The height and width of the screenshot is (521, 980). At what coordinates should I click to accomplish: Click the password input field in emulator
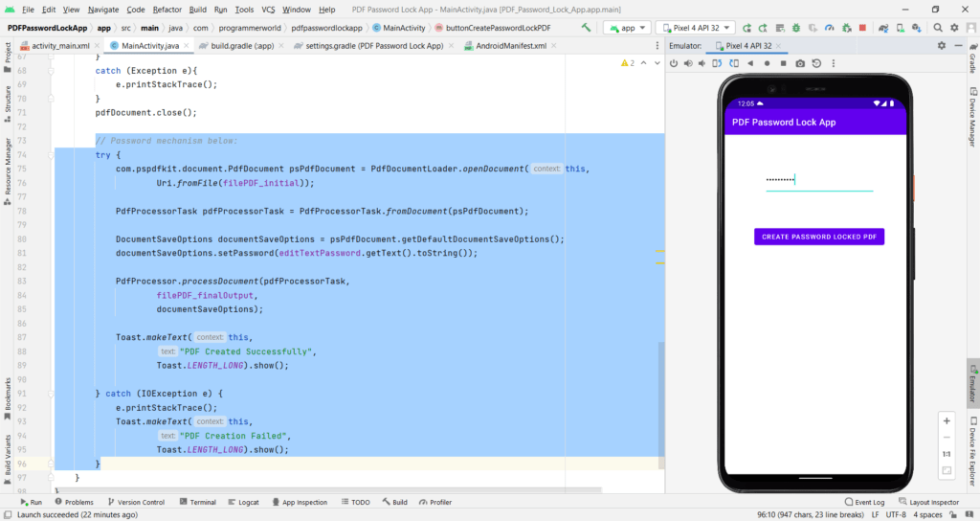(819, 180)
